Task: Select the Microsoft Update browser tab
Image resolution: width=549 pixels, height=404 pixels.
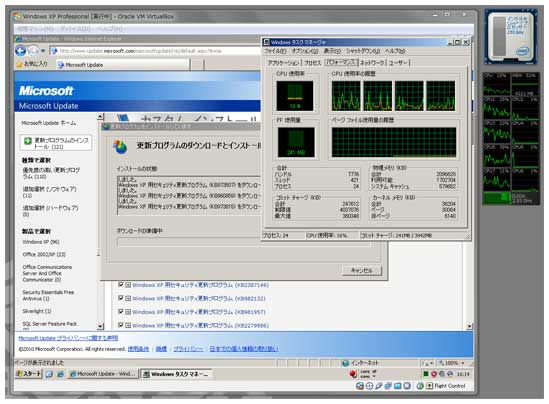Action: coord(122,64)
